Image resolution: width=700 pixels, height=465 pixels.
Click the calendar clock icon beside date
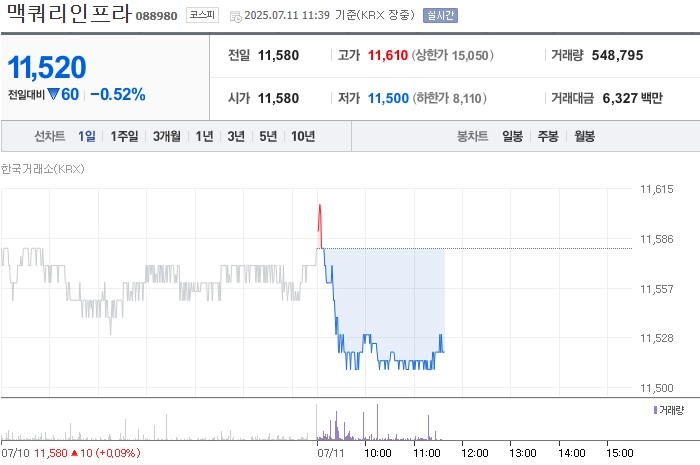pyautogui.click(x=235, y=17)
